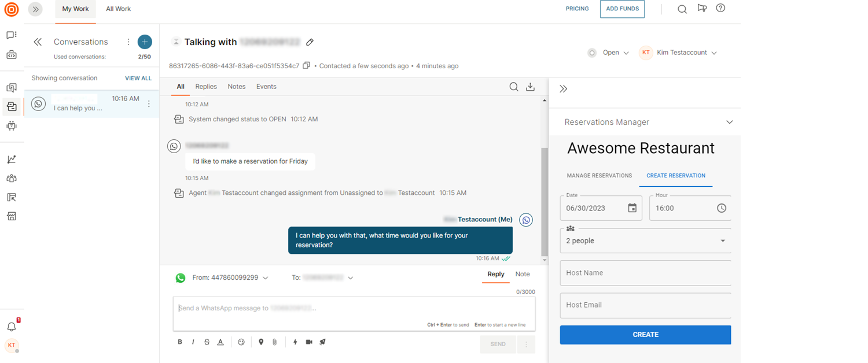Viewport: 868px width, 363px height.
Task: Insert an emoji into the message
Action: coord(241,342)
